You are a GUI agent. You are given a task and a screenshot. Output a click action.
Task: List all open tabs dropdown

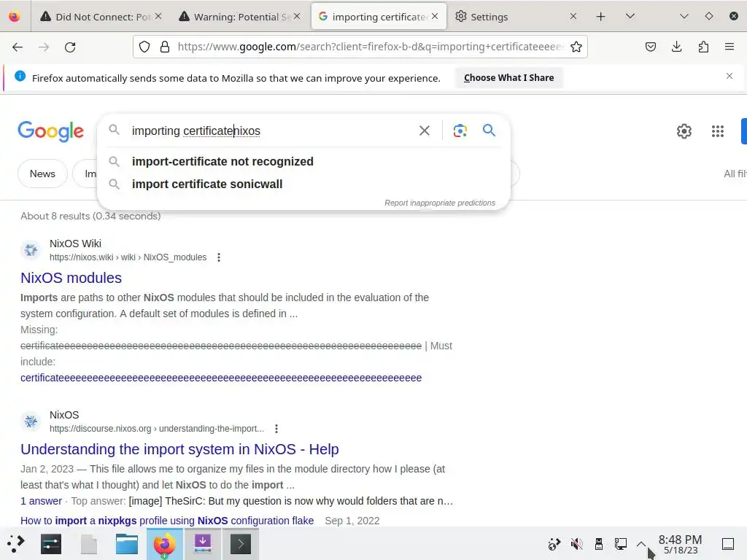tap(630, 16)
